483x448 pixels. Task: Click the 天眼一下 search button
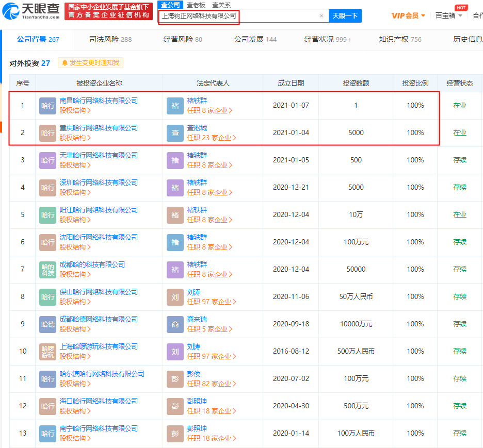point(345,15)
